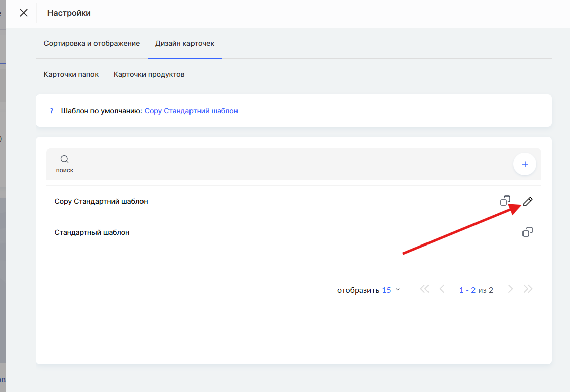
Task: Click the question mark help icon
Action: [52, 111]
